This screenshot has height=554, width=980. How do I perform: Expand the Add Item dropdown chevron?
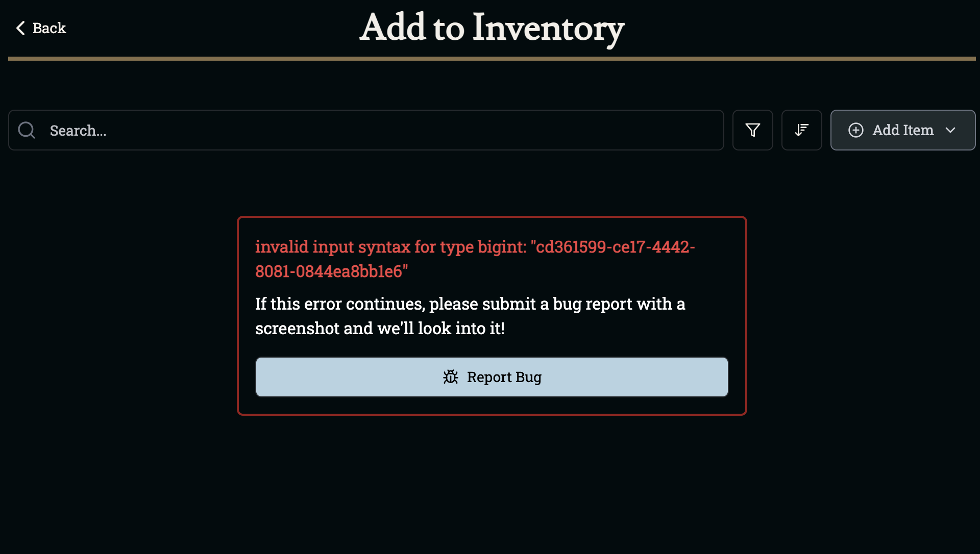(x=950, y=130)
